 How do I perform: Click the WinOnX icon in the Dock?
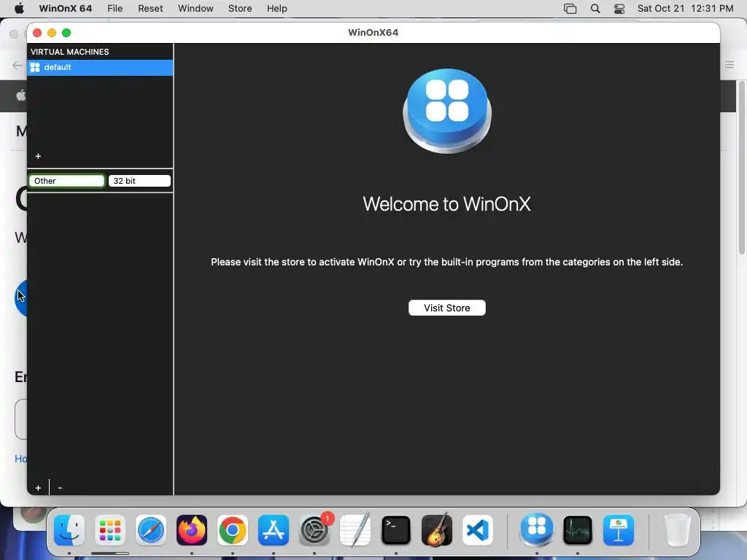click(x=537, y=530)
